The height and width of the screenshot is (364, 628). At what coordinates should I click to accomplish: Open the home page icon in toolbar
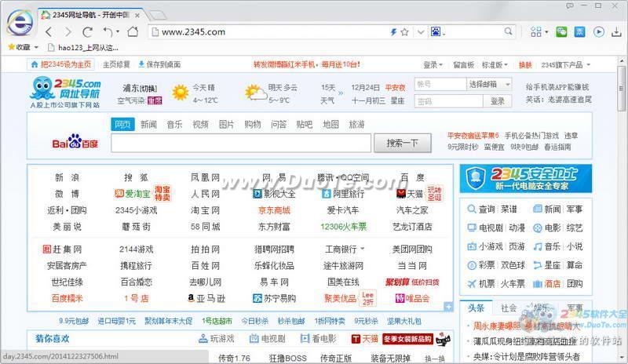[131, 32]
